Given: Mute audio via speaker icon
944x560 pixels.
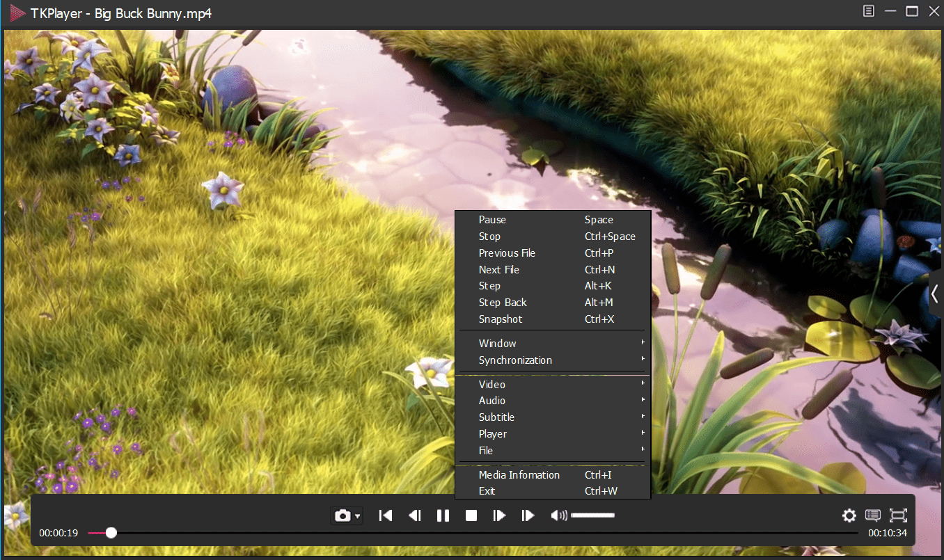Looking at the screenshot, I should point(558,515).
